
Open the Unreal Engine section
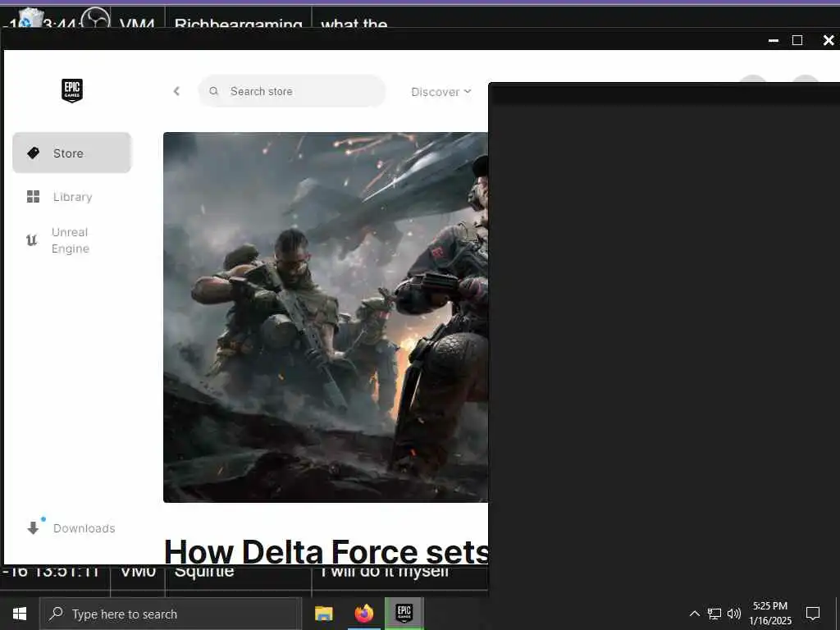tap(72, 240)
